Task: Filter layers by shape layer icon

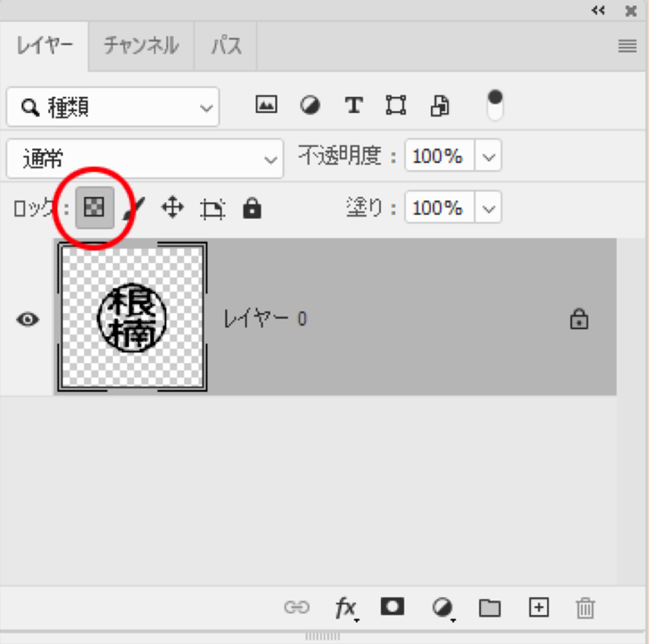Action: coord(396,105)
